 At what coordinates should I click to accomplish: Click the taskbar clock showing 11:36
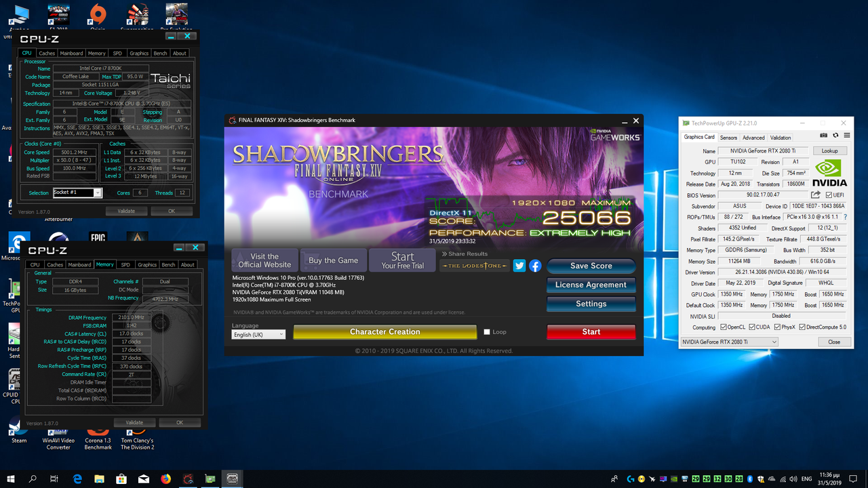(x=831, y=479)
